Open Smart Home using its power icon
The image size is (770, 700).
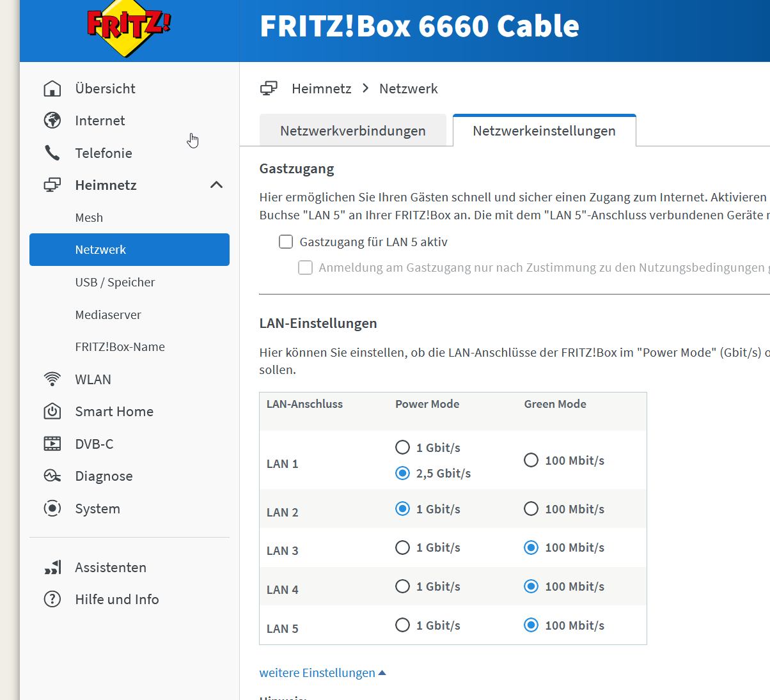point(52,411)
